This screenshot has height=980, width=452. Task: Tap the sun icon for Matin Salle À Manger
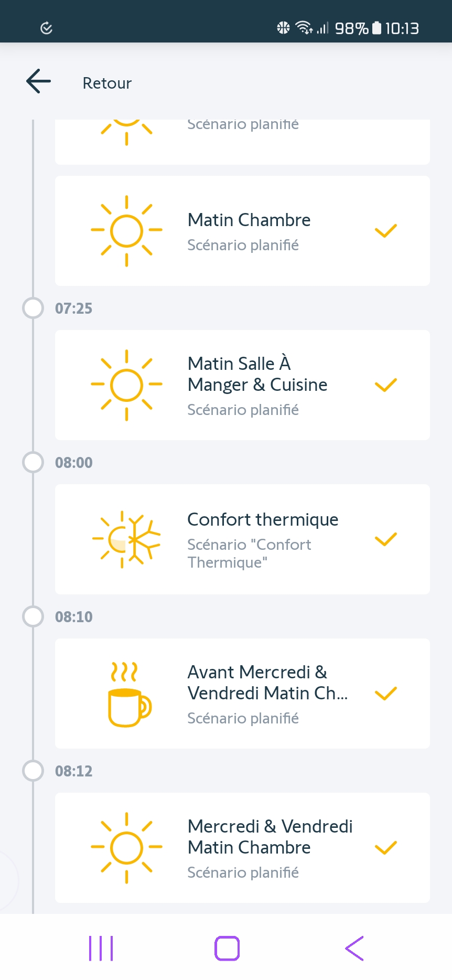click(x=126, y=385)
